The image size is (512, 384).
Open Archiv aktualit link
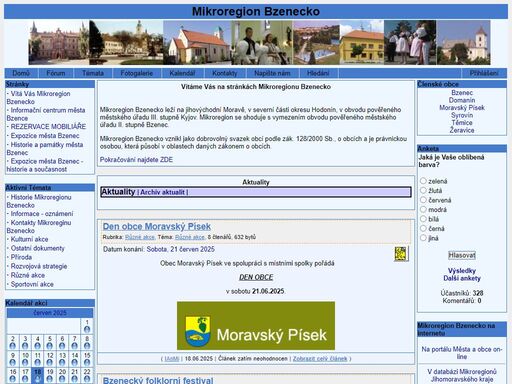(x=162, y=192)
